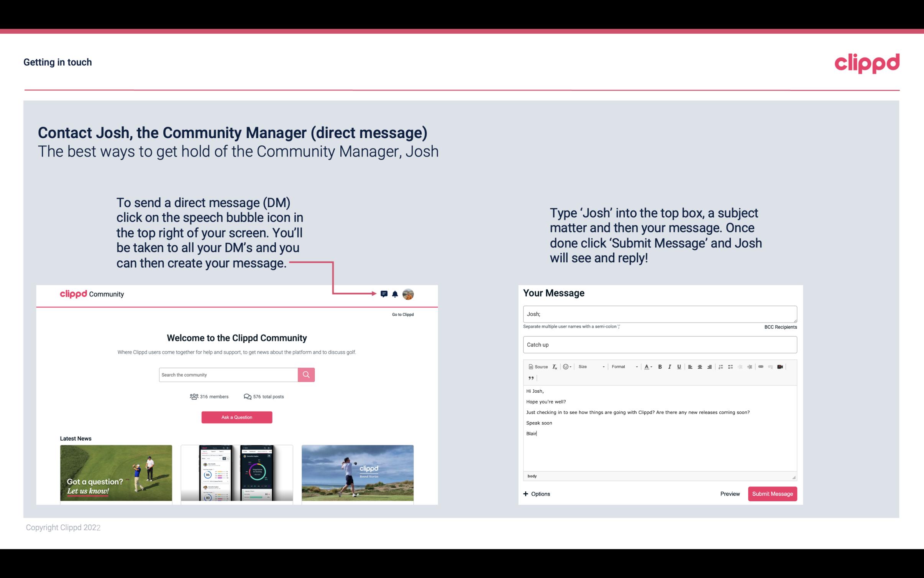Expand the Options section
924x578 pixels.
pyautogui.click(x=536, y=494)
